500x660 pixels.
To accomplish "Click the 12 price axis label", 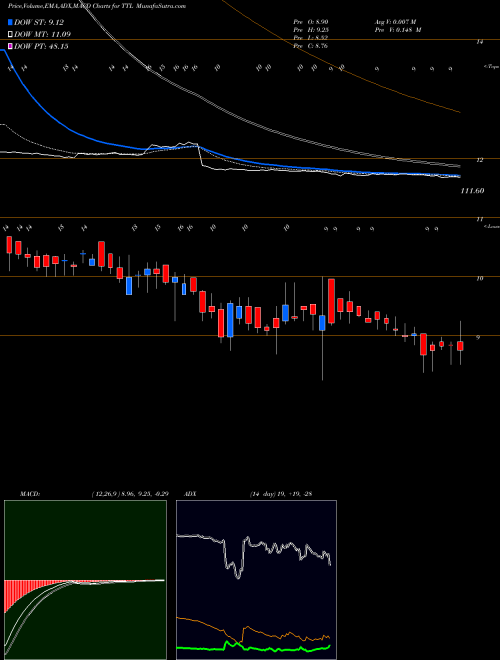I will click(479, 160).
